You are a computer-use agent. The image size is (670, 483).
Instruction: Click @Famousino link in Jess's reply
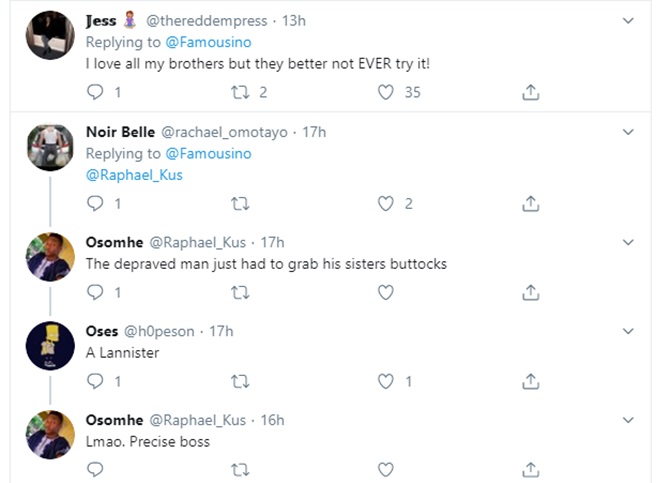click(x=208, y=42)
